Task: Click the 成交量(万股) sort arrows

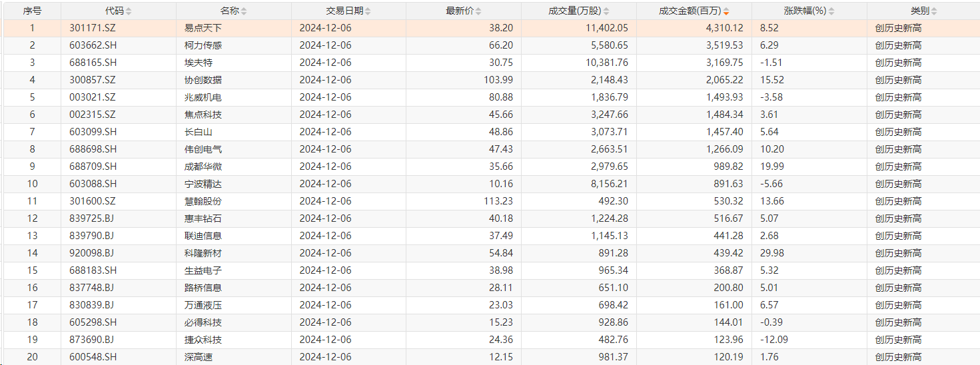Action: pos(606,11)
